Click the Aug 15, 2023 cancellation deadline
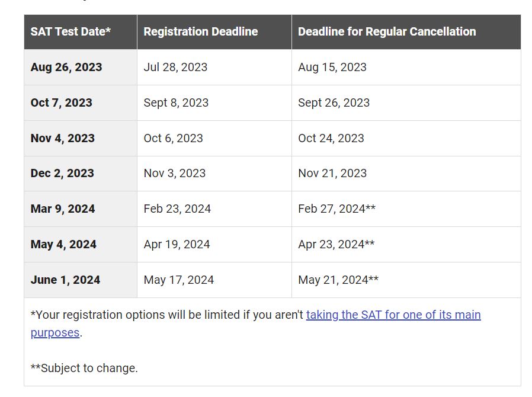The height and width of the screenshot is (397, 532). click(x=332, y=67)
